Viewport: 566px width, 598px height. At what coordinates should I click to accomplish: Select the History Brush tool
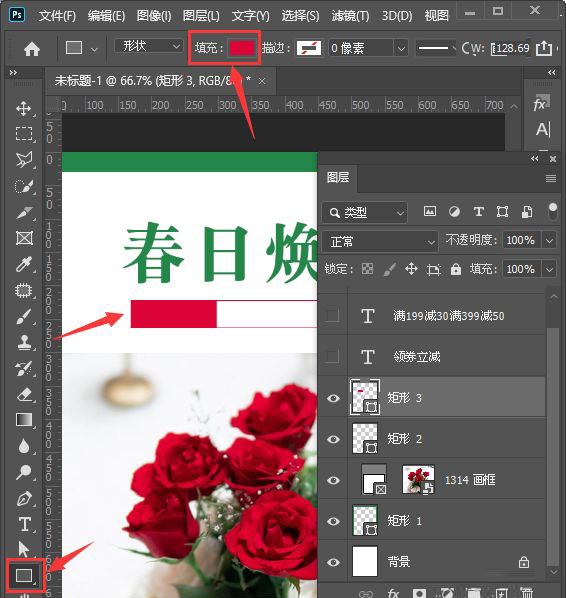(x=24, y=368)
